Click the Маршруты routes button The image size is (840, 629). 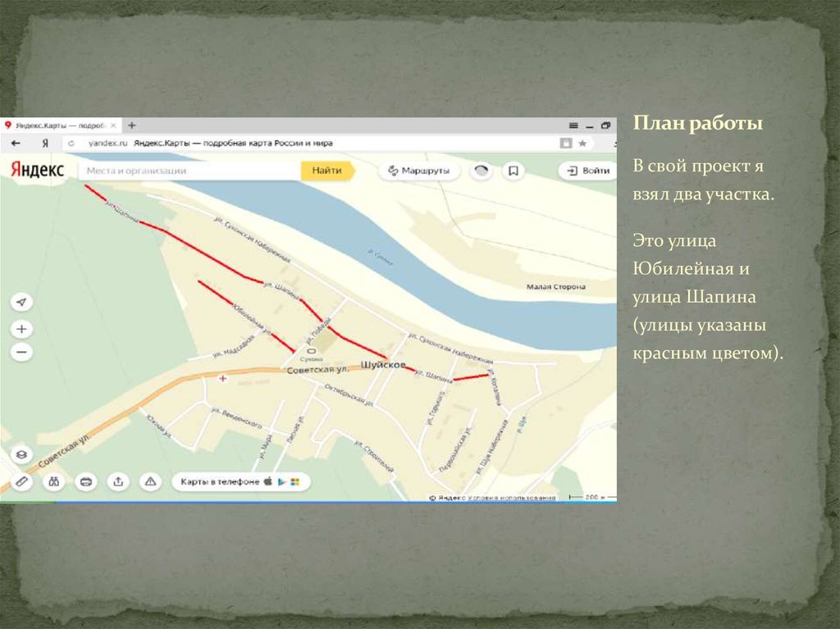418,171
